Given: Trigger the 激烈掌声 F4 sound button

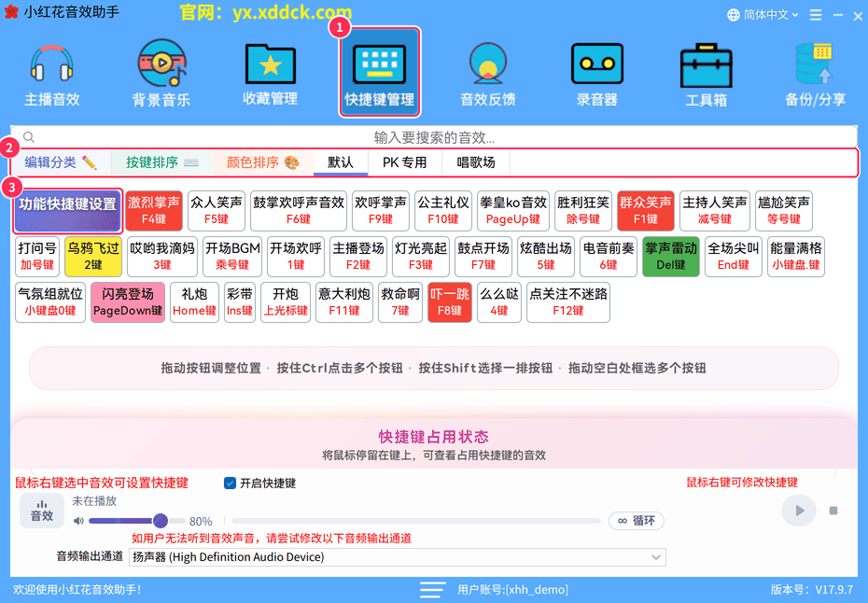Looking at the screenshot, I should pyautogui.click(x=154, y=210).
